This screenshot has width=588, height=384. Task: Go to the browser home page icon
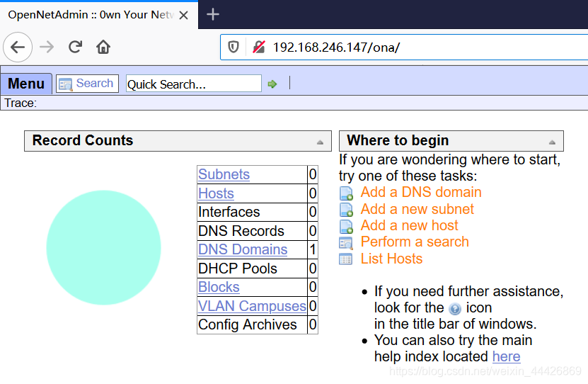[x=103, y=47]
